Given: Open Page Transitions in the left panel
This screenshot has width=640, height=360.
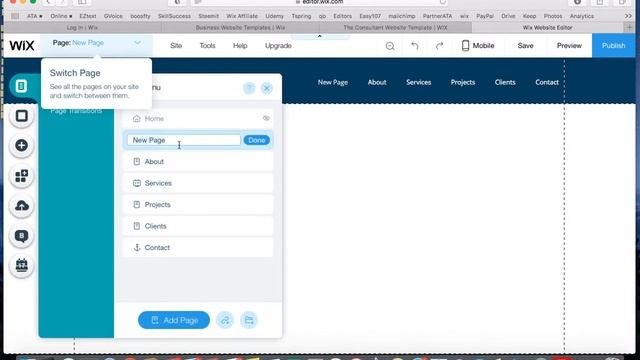Looking at the screenshot, I should click(x=76, y=111).
